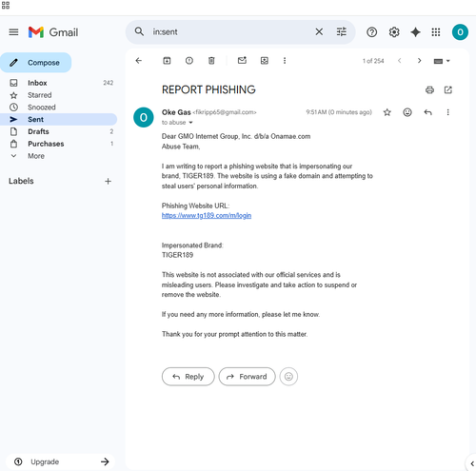Report this email as spam
The height and width of the screenshot is (471, 476).
pos(189,61)
